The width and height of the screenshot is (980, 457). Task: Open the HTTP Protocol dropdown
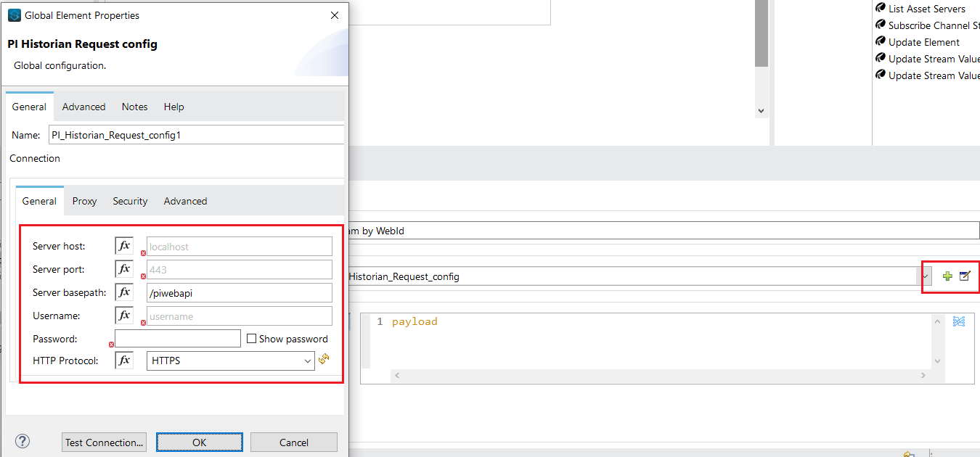(309, 360)
